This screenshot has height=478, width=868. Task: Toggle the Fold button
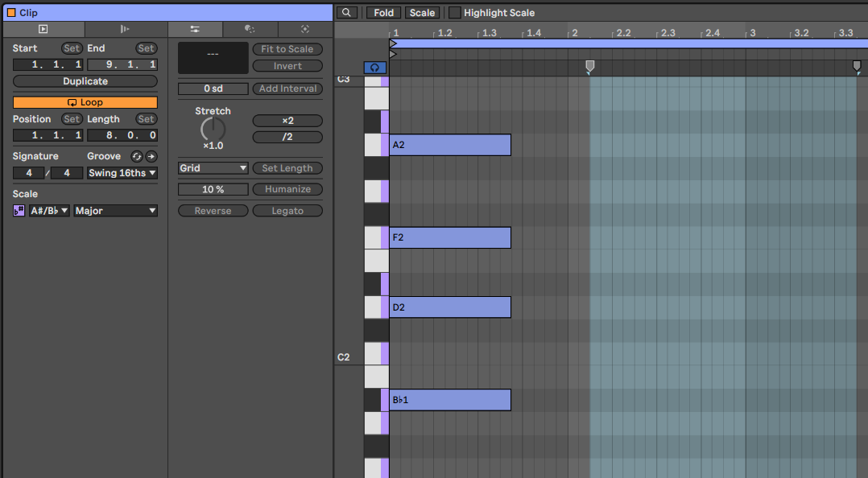click(384, 13)
